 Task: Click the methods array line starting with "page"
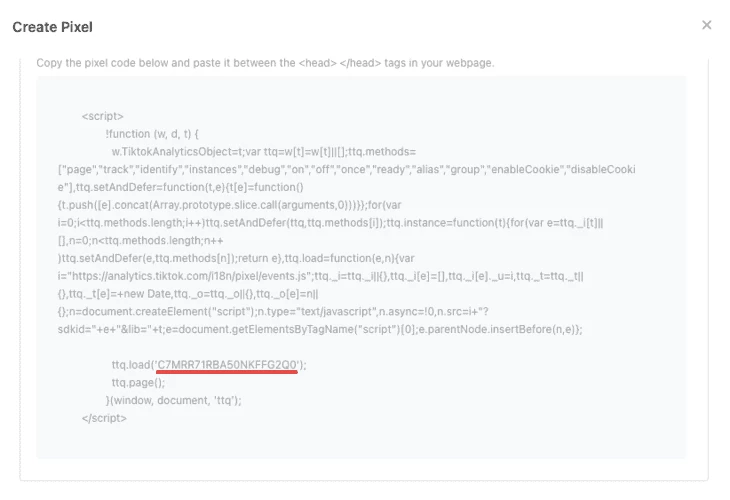(x=347, y=169)
